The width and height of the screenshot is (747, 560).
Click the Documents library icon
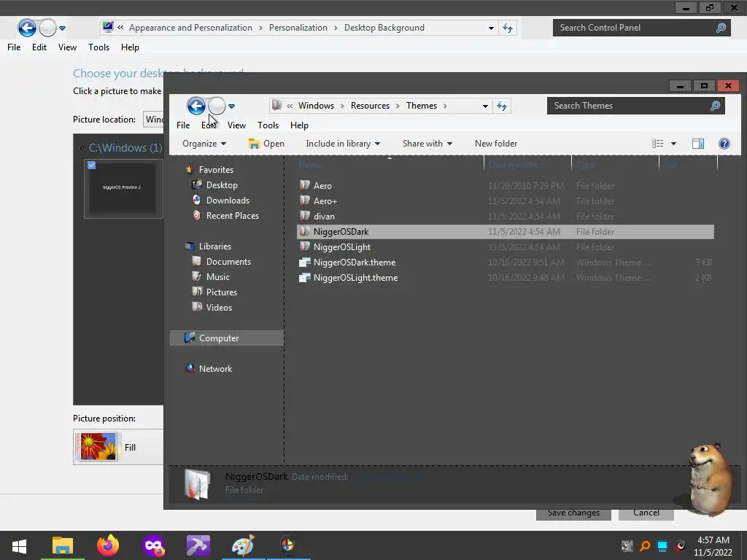click(x=196, y=261)
